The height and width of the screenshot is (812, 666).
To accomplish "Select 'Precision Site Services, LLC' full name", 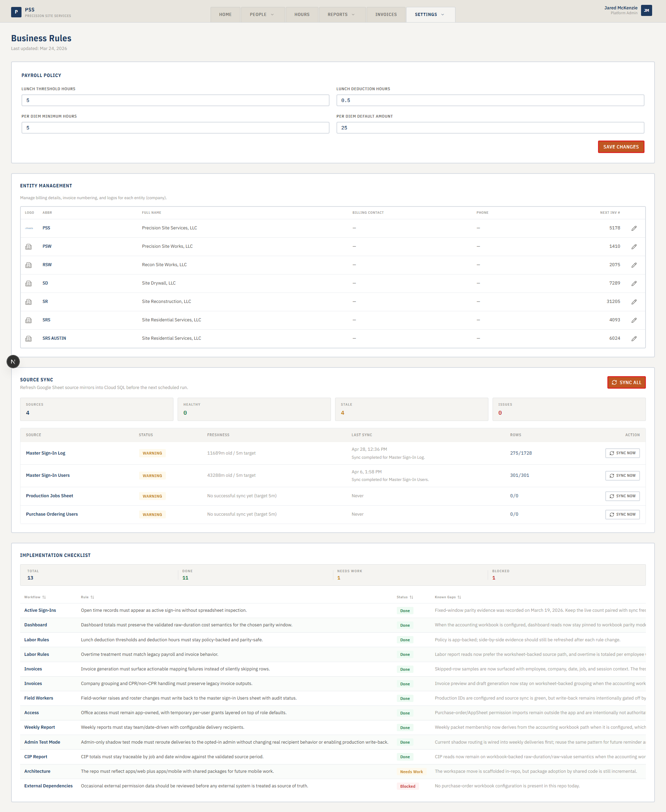I will 169,228.
